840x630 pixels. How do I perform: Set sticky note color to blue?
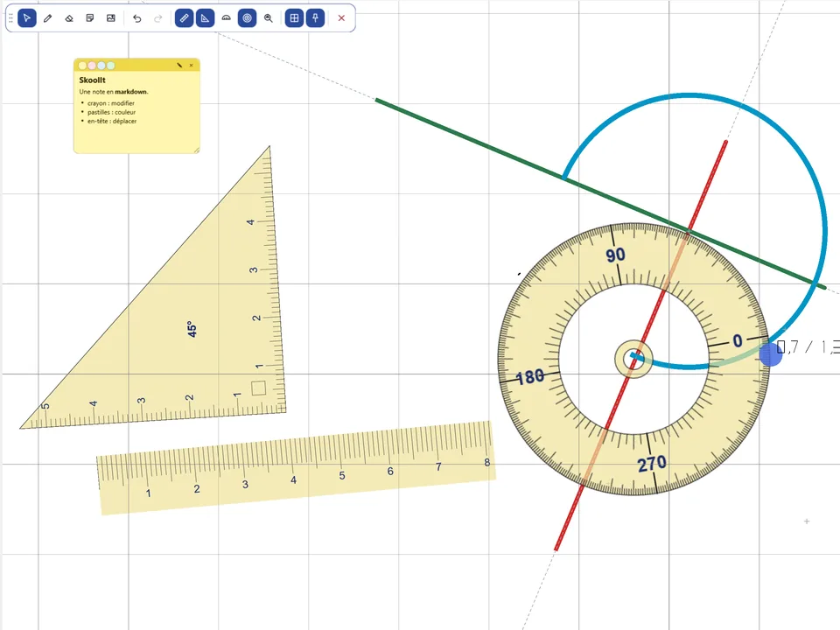[x=101, y=66]
